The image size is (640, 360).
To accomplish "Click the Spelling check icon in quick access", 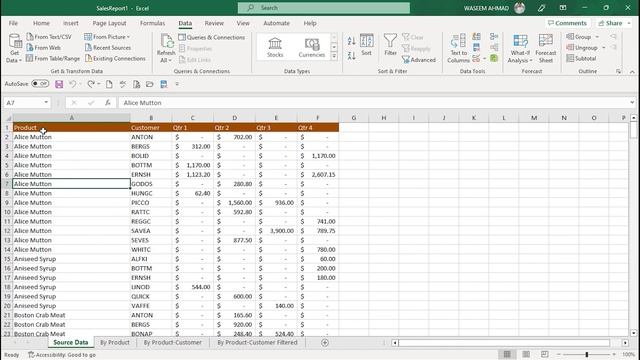I will pyautogui.click(x=122, y=84).
